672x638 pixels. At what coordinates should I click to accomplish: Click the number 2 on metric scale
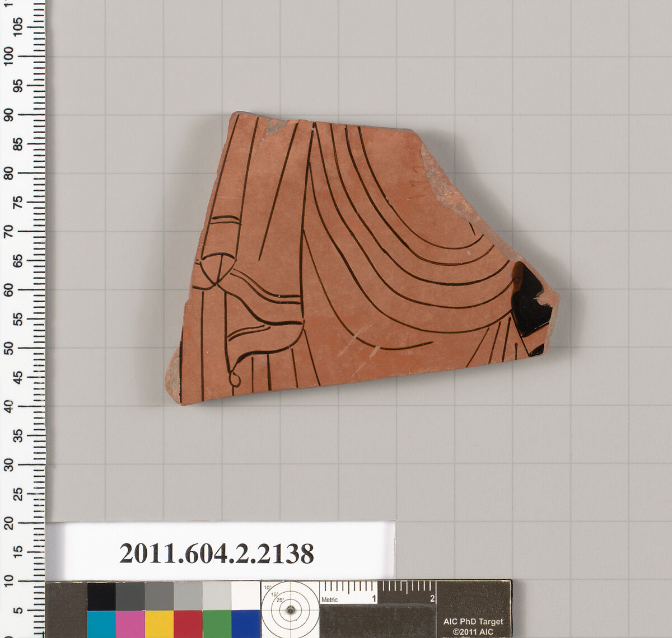(432, 599)
